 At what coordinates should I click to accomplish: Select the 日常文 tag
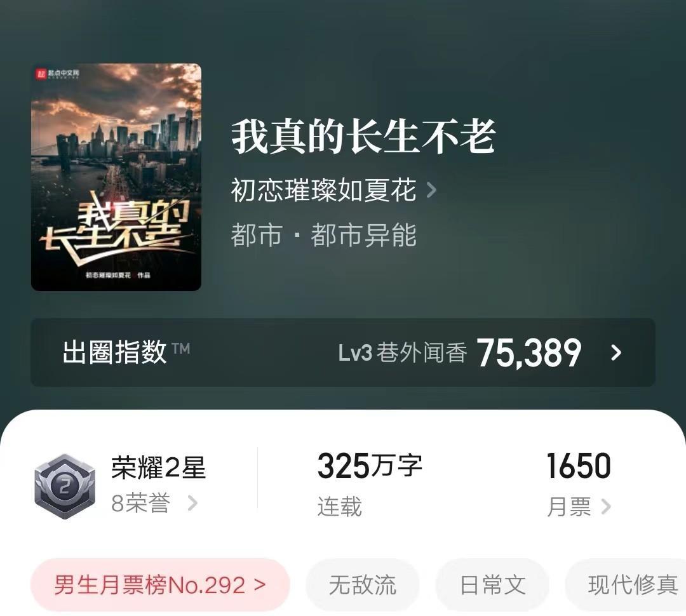coord(492,585)
